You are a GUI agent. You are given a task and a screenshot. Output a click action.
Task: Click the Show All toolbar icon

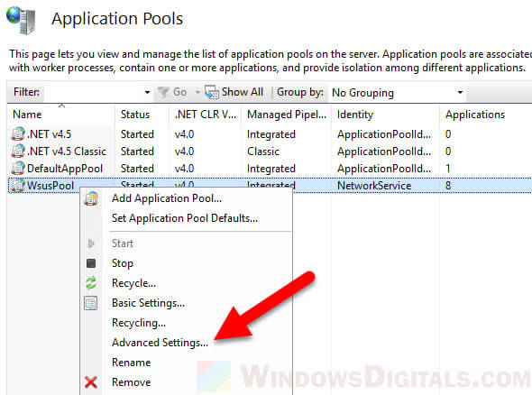point(212,92)
